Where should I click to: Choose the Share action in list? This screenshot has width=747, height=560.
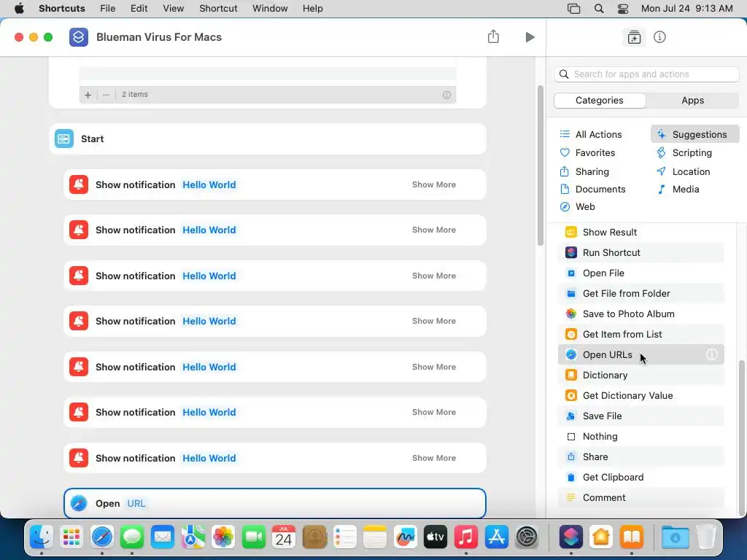coord(640,457)
